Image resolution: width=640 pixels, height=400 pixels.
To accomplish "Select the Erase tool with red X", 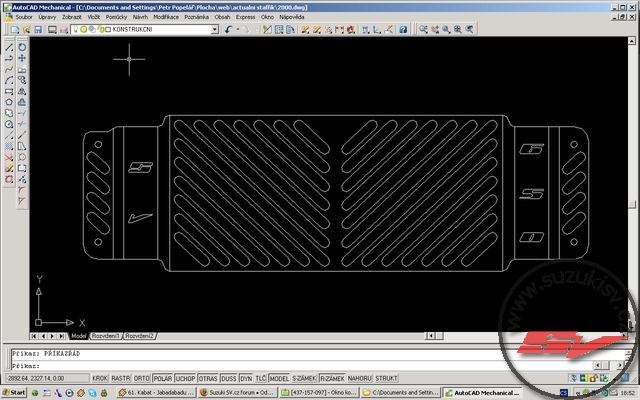I will (x=9, y=158).
